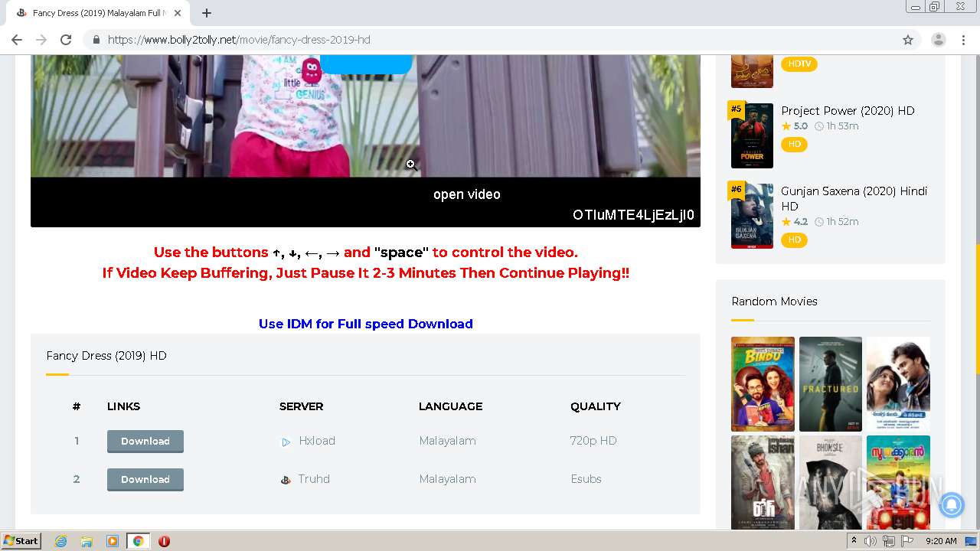The image size is (980, 551).
Task: Click the network tray icon
Action: tap(888, 541)
